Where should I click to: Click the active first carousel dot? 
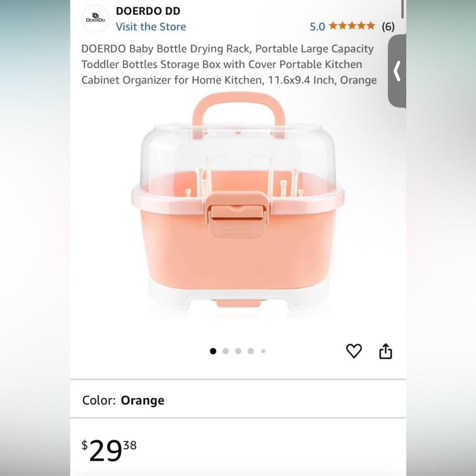(213, 351)
